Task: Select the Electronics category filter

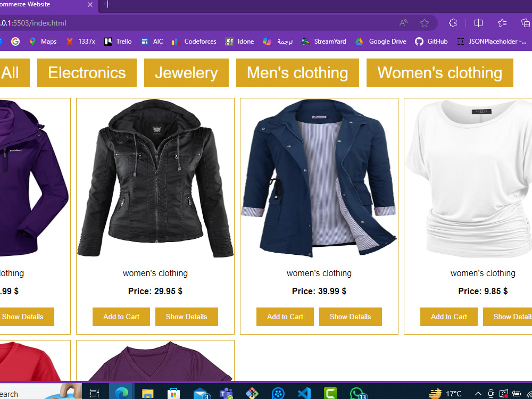Action: coord(87,73)
